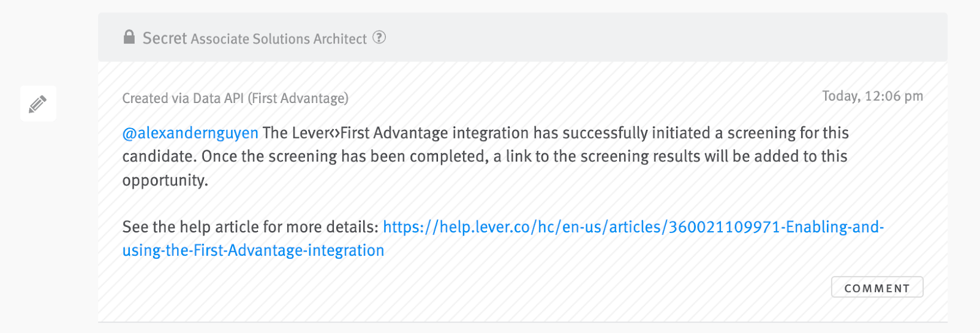Screen dimensions: 980x333
Task: Click the COMMENT button
Action: click(877, 288)
